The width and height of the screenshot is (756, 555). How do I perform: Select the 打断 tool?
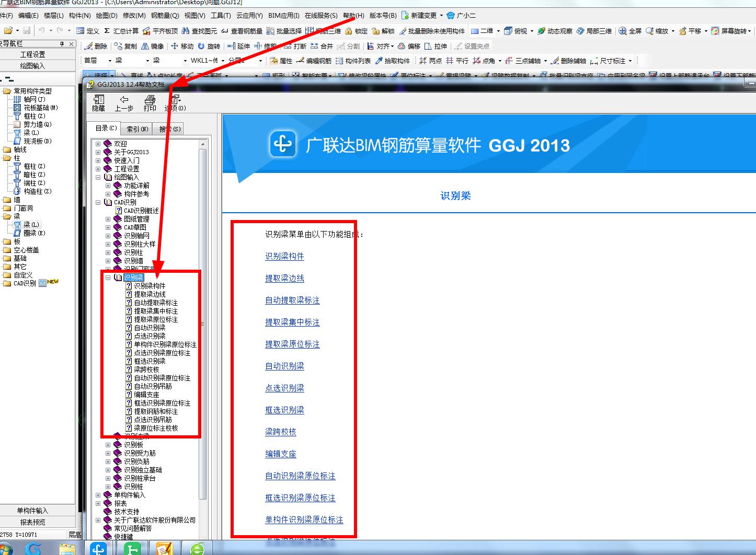pyautogui.click(x=295, y=46)
